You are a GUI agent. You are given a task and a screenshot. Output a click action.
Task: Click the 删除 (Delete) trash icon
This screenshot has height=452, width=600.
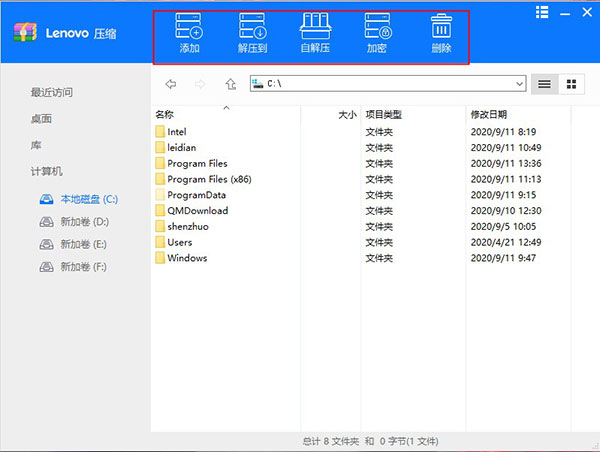tap(441, 33)
